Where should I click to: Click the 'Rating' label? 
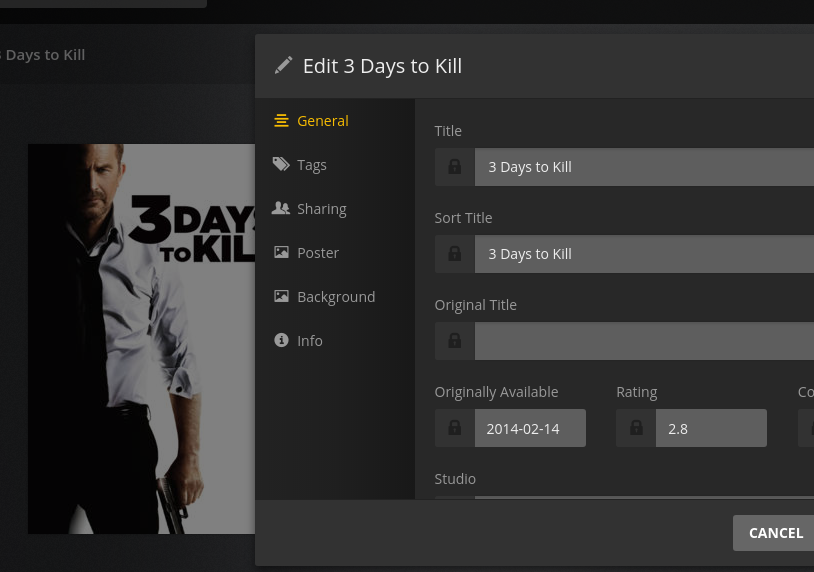636,392
